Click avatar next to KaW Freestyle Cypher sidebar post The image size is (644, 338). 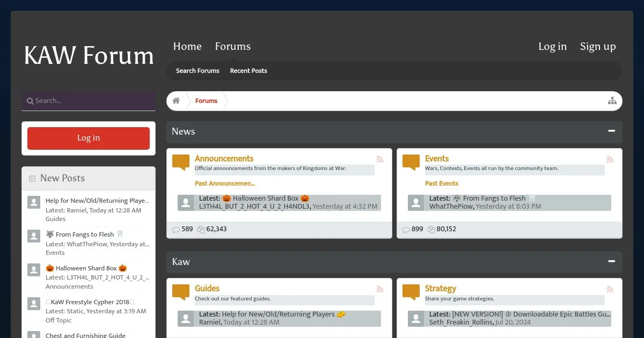[34, 304]
